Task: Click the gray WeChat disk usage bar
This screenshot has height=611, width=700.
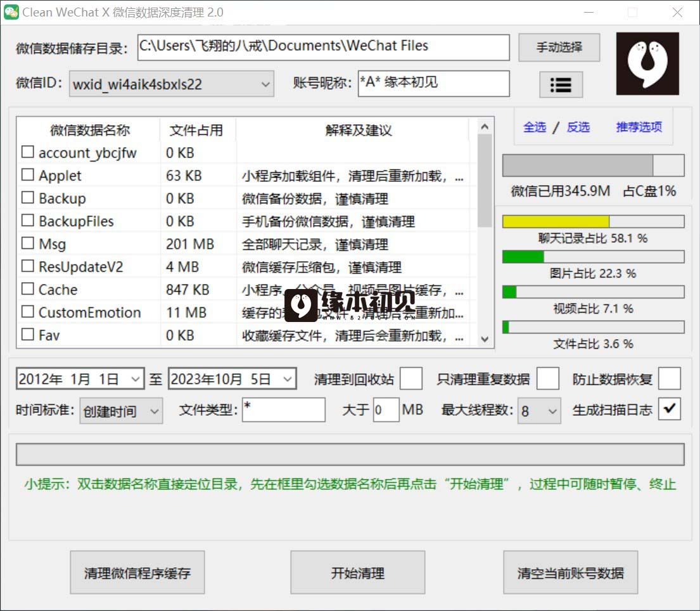Action: click(x=594, y=165)
